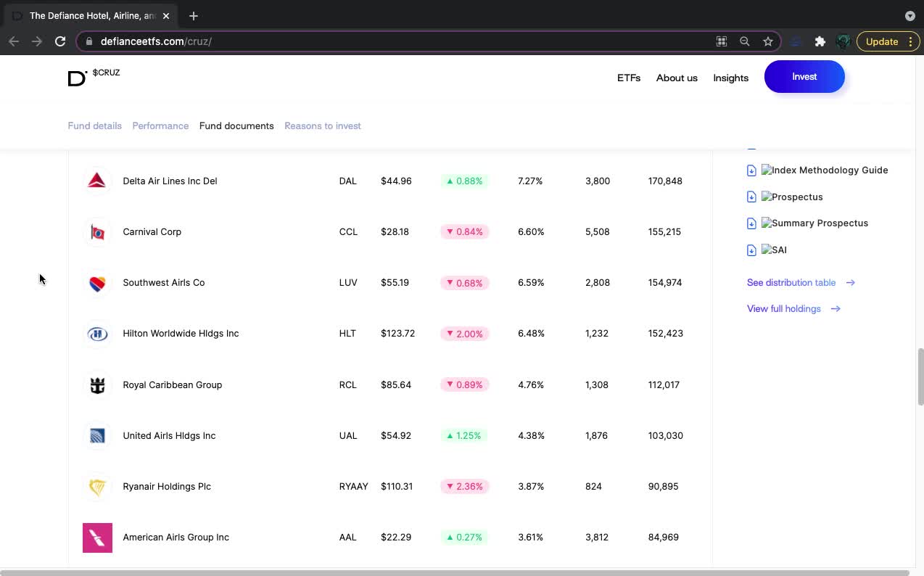
Task: Click the Invest button
Action: click(x=804, y=77)
